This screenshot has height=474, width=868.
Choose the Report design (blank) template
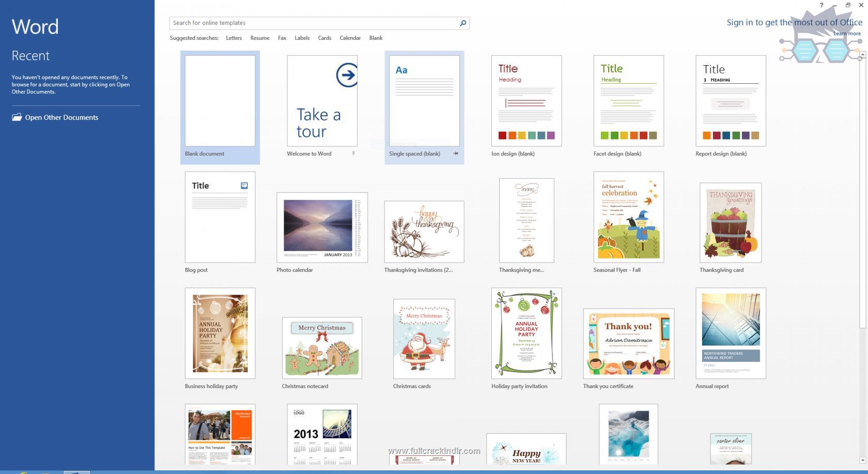731,101
